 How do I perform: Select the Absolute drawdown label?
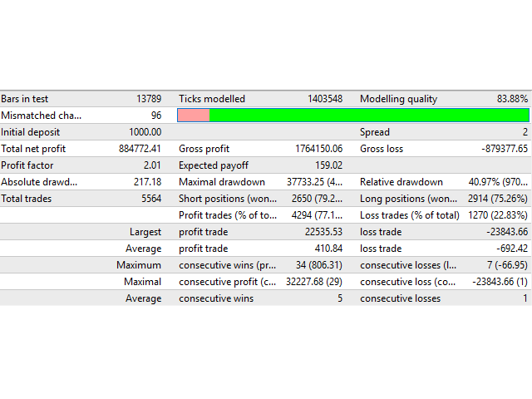39,182
